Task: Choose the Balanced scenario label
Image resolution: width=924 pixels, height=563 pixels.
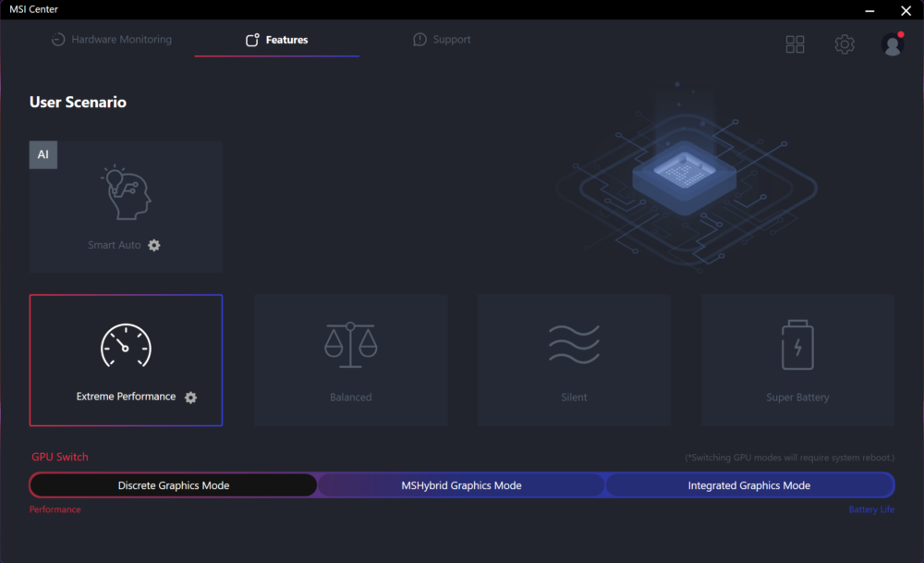Action: [350, 398]
